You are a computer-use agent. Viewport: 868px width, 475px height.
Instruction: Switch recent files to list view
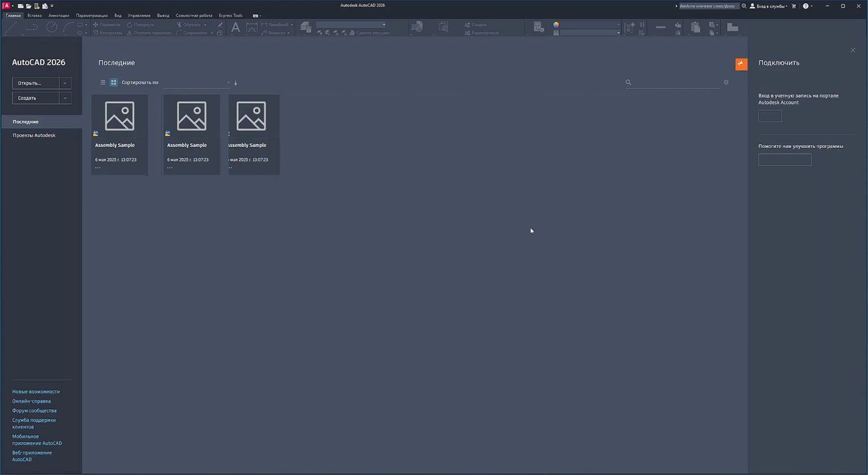102,82
